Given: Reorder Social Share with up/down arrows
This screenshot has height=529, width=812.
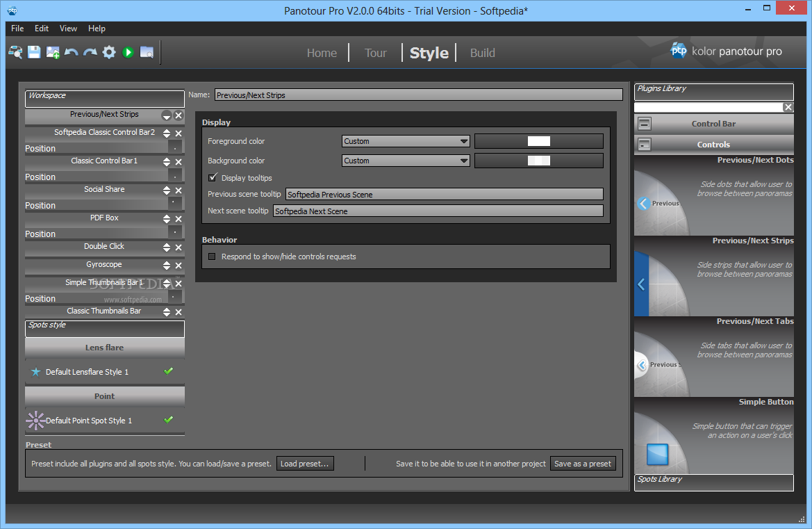Looking at the screenshot, I should pos(166,190).
